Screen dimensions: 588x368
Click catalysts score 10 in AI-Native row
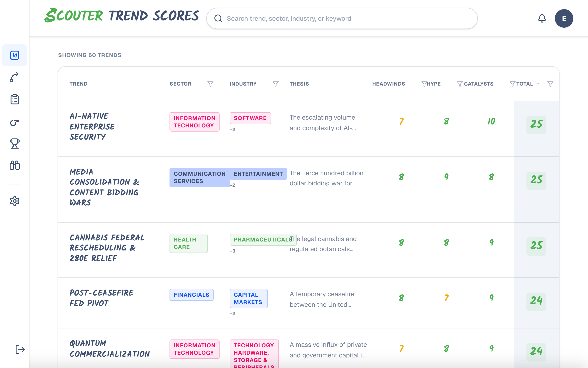pos(491,121)
